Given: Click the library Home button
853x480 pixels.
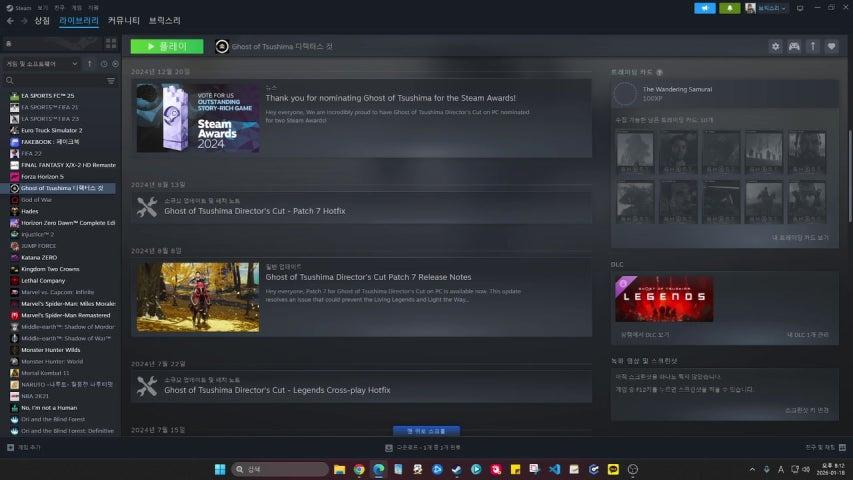Looking at the screenshot, I should pyautogui.click(x=52, y=43).
